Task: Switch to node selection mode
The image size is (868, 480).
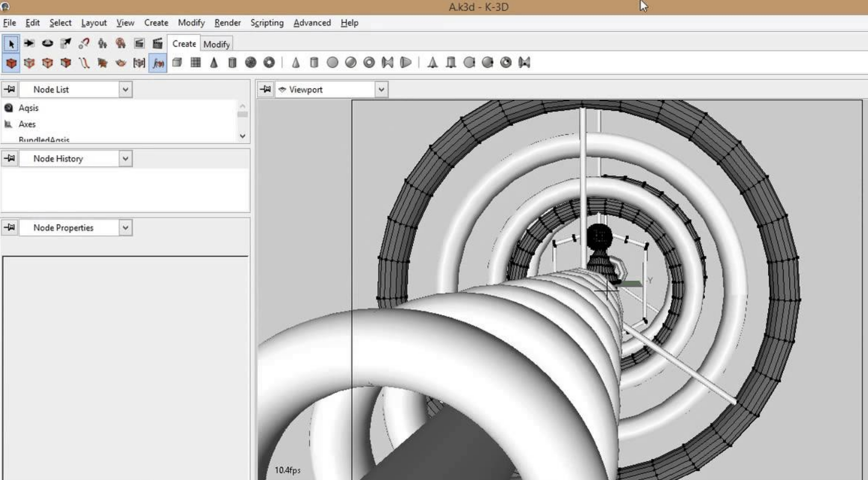Action: coord(11,63)
